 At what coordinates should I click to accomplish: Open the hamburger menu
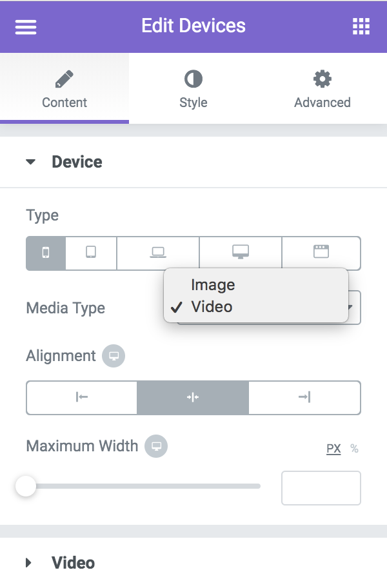tap(26, 26)
